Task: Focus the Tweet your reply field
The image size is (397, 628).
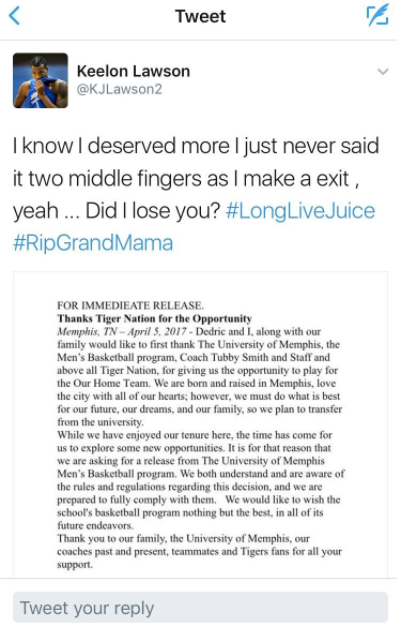Action: 200,608
